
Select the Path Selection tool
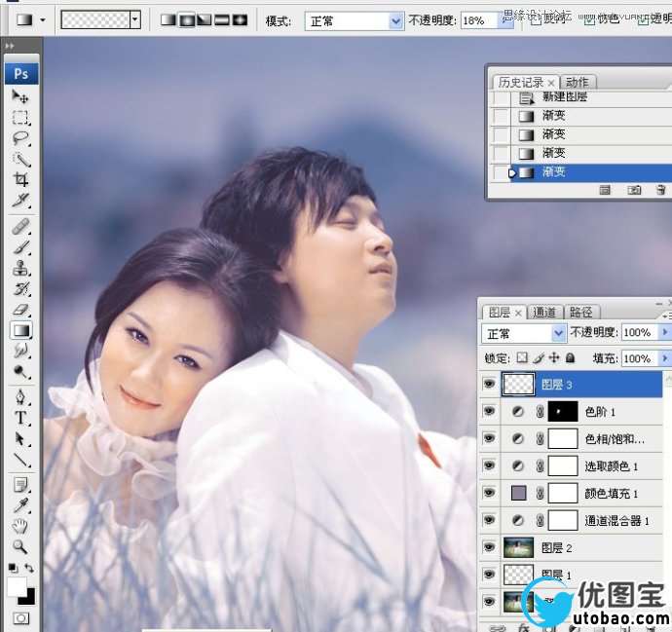click(20, 439)
